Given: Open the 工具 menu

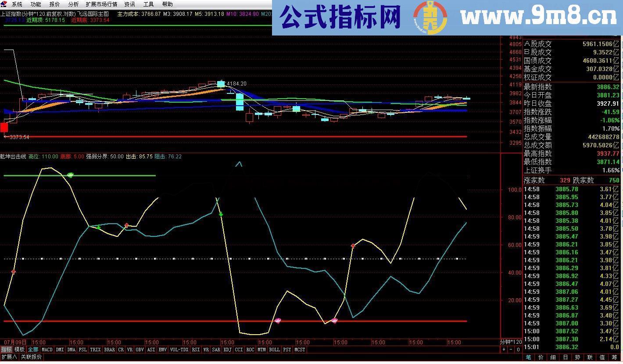Looking at the screenshot, I should 148,4.
